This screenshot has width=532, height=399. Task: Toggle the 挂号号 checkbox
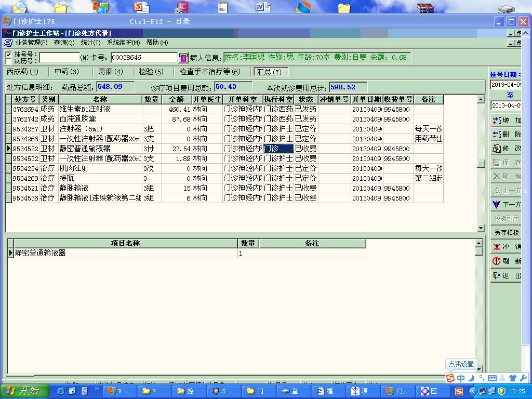(x=8, y=54)
